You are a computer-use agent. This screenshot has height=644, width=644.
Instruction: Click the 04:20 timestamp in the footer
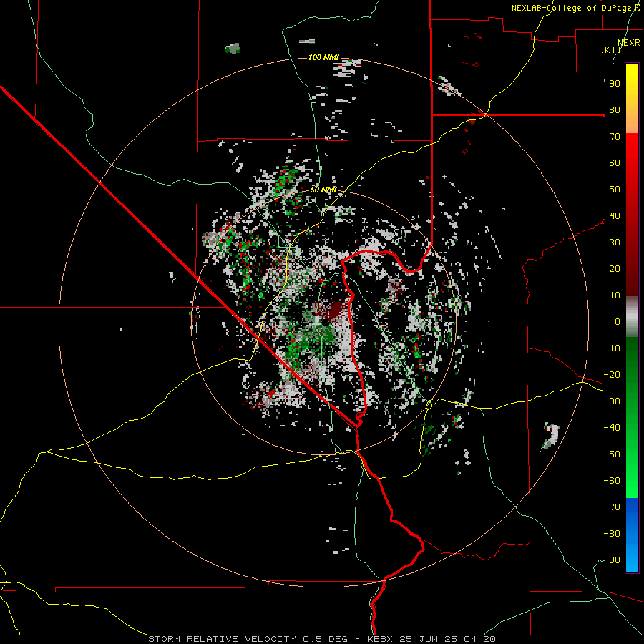coord(479,639)
